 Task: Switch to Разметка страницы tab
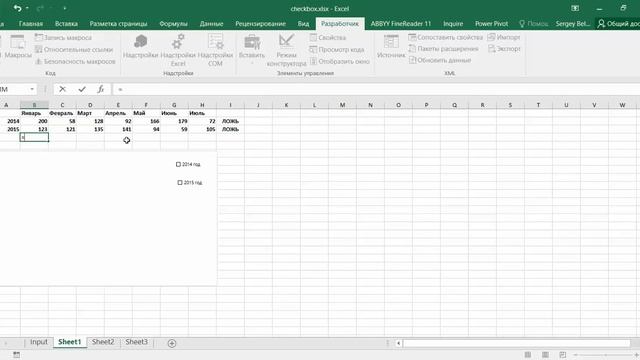point(118,24)
